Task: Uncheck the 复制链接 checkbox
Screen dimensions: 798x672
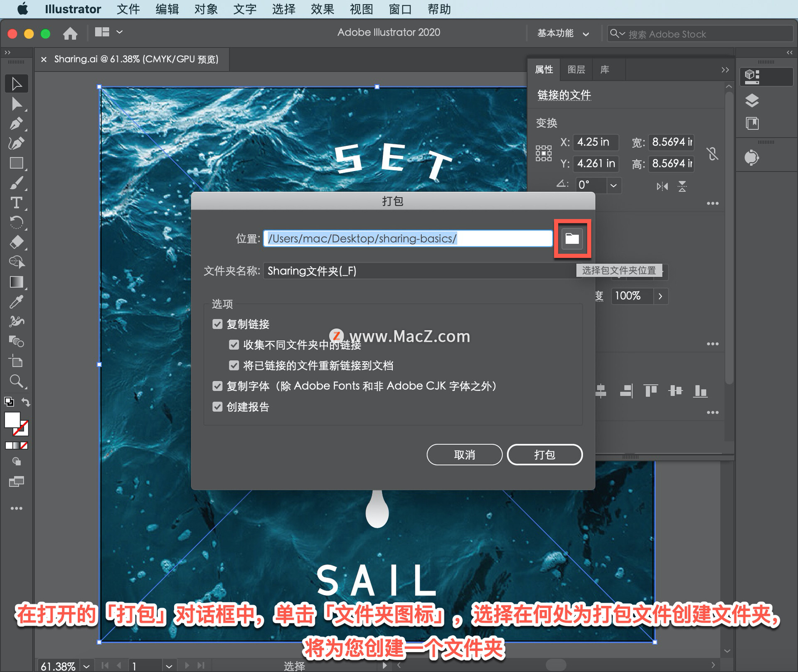Action: 217,324
